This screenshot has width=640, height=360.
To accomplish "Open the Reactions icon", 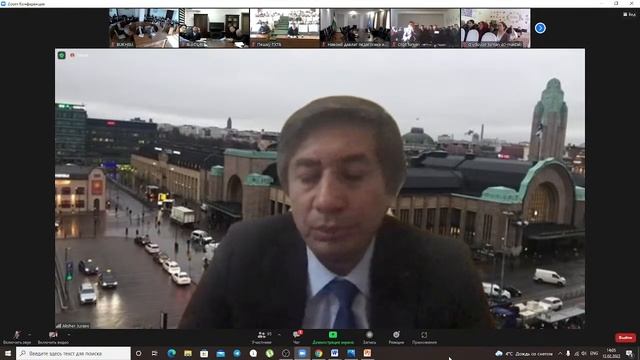I will pos(396,335).
